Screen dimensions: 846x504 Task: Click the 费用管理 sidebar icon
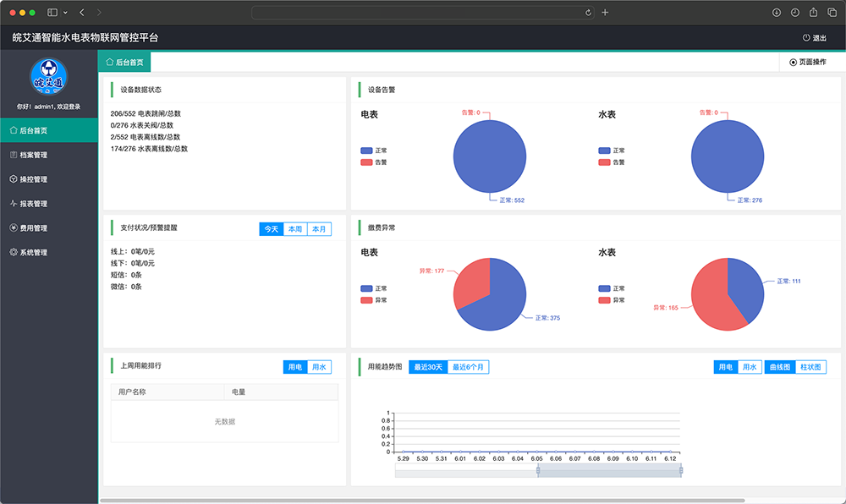pos(13,228)
